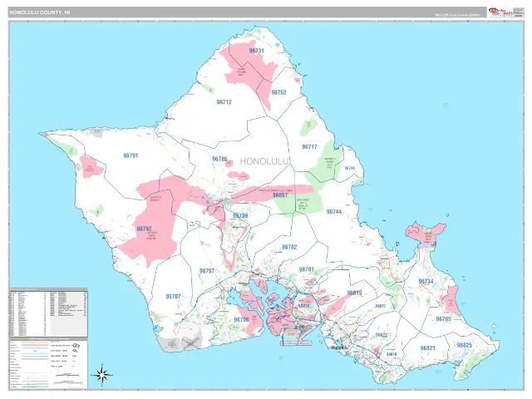Select ZIP code label 96762
This screenshot has height=399, width=532.
tap(278, 92)
